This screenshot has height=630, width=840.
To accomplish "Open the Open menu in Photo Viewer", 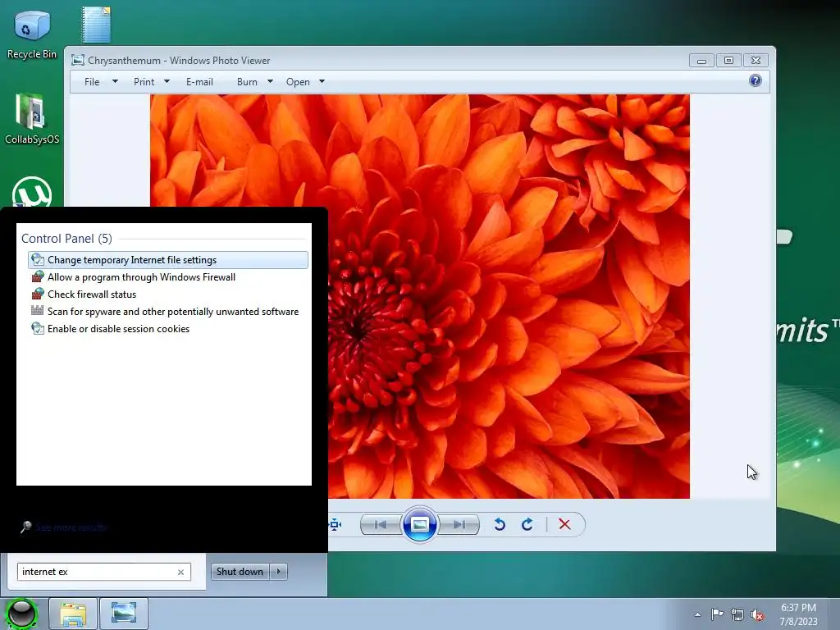I will (298, 82).
